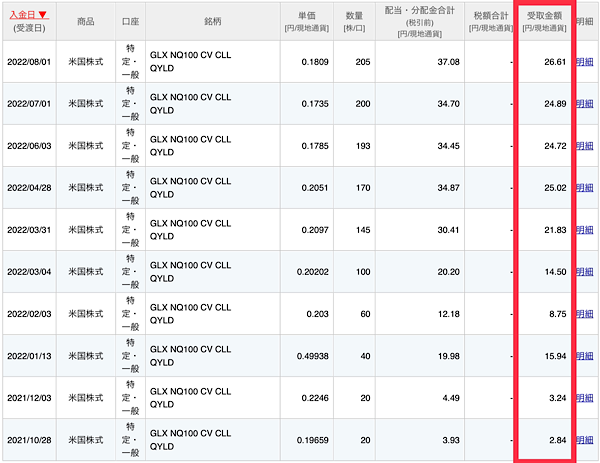Click received amount 25.02
Viewport: 600px width, 463px height.
coord(555,188)
